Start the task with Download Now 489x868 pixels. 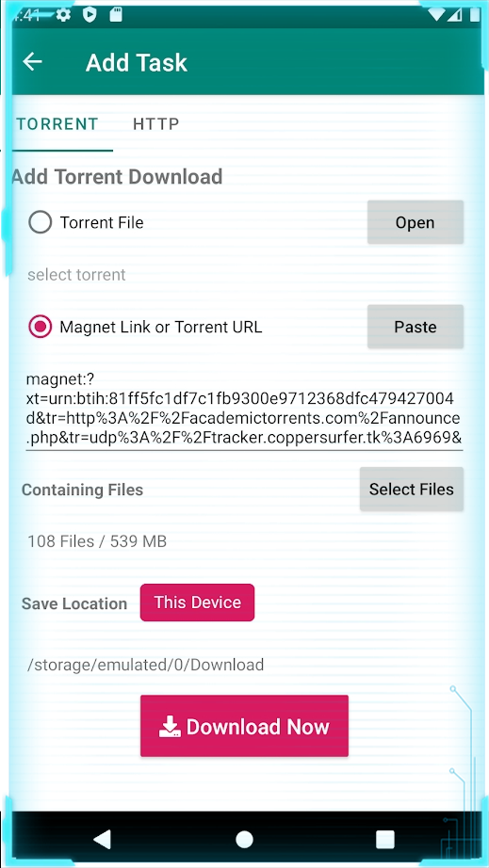coord(244,726)
